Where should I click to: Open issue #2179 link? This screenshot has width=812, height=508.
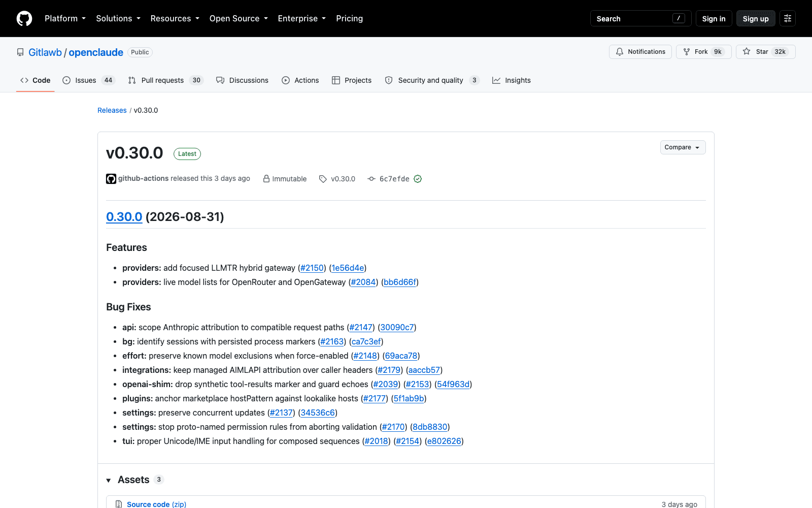point(389,370)
